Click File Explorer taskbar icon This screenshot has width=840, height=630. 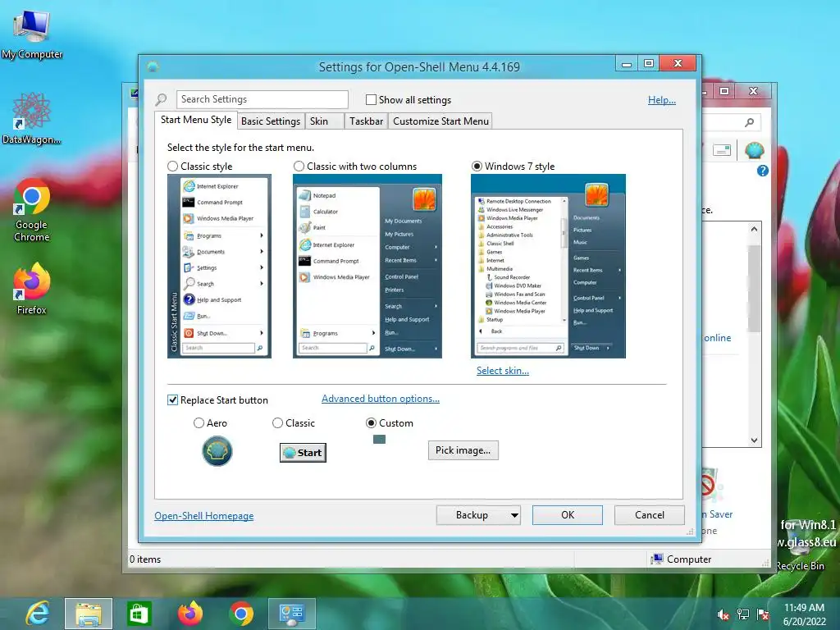tap(89, 614)
